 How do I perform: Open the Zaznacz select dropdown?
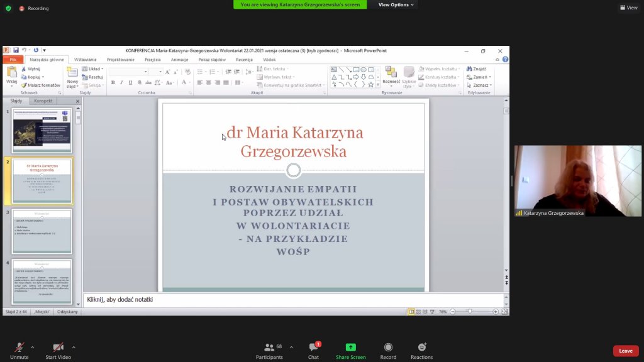[479, 85]
